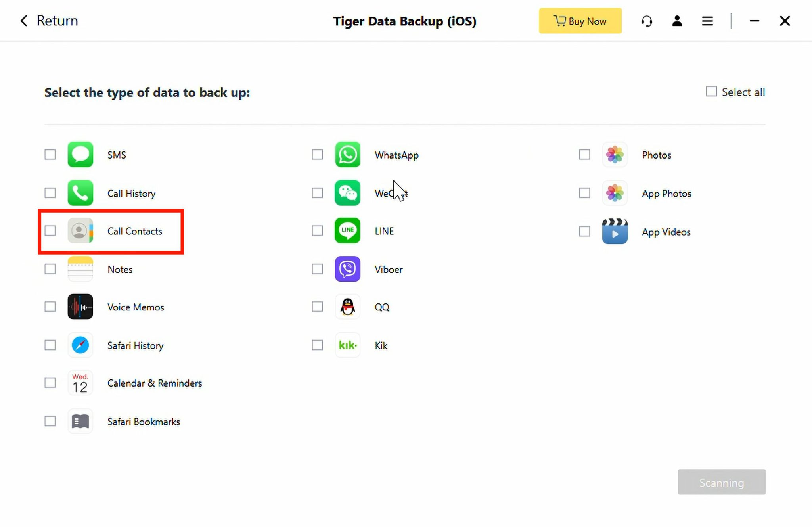
Task: Open the hamburger menu
Action: (707, 21)
